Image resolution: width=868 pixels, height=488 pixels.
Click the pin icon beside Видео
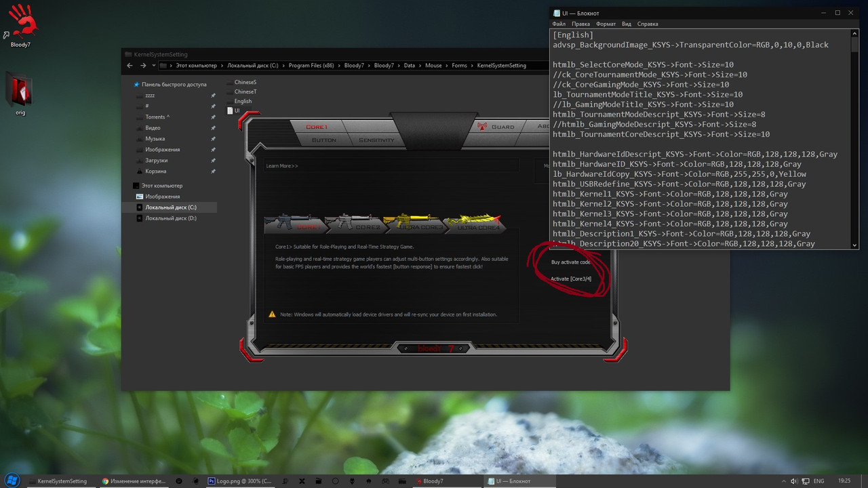pos(213,128)
